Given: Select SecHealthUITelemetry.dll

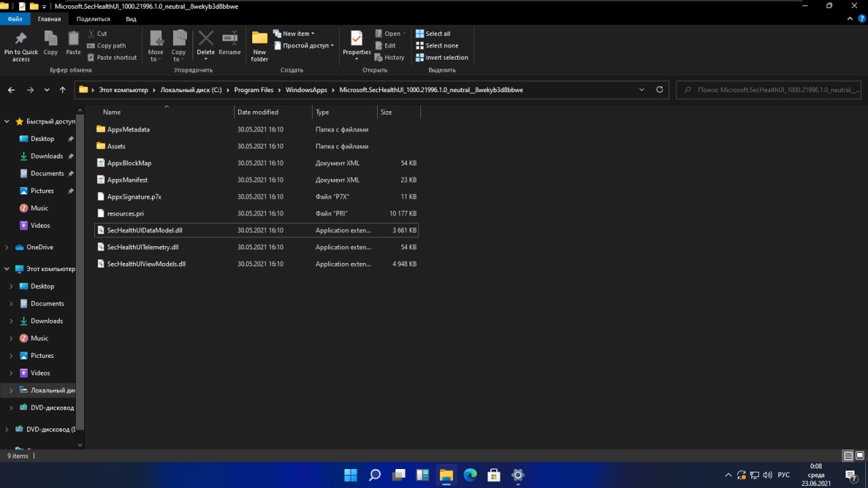Looking at the screenshot, I should 142,247.
